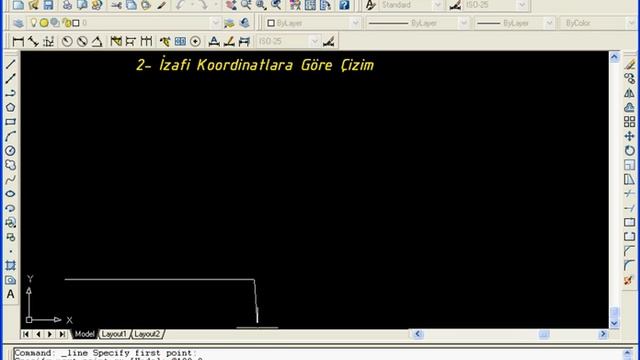Select the Angular Dimension tool
Viewport: 640px width, 360px height.
coord(97,41)
